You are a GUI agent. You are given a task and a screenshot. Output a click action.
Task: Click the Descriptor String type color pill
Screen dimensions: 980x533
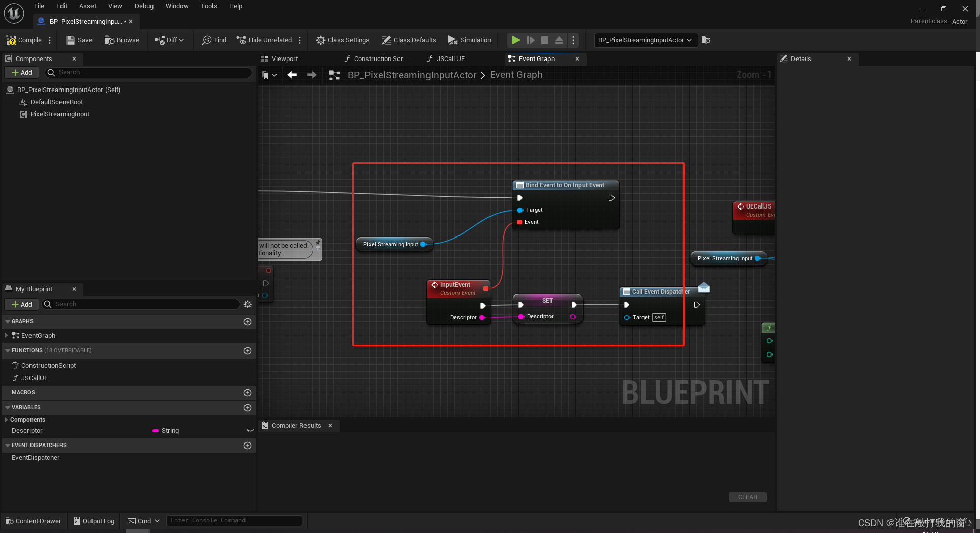tap(156, 431)
